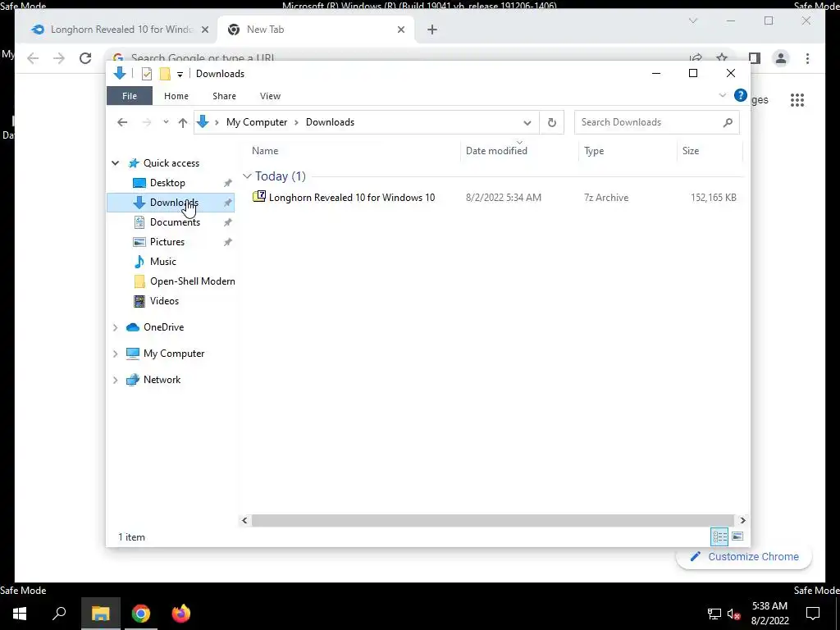Image resolution: width=840 pixels, height=630 pixels.
Task: Open Customize Quick Access Toolbar dropdown
Action: pyautogui.click(x=180, y=75)
